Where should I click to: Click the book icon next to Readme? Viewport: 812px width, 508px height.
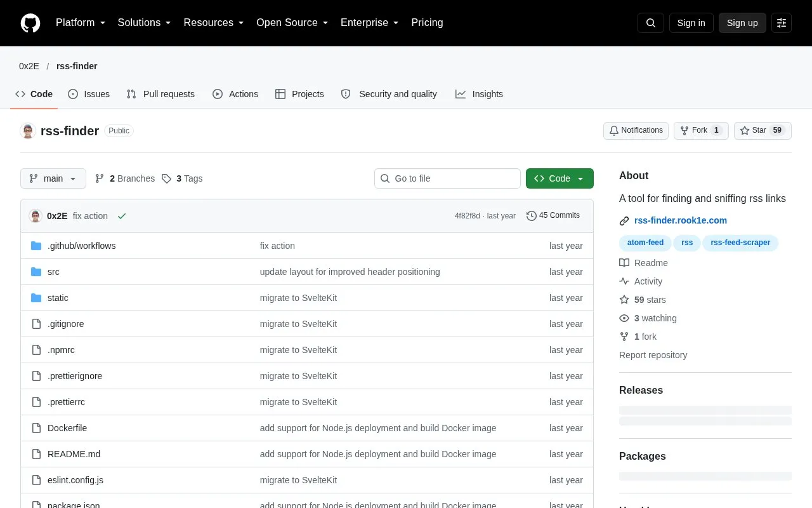click(624, 263)
